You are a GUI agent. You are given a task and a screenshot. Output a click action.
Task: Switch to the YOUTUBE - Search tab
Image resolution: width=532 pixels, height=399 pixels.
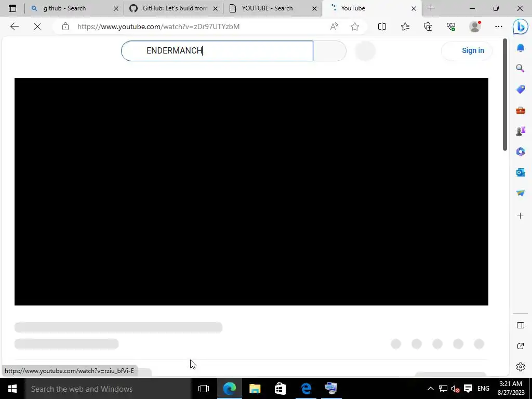click(273, 8)
